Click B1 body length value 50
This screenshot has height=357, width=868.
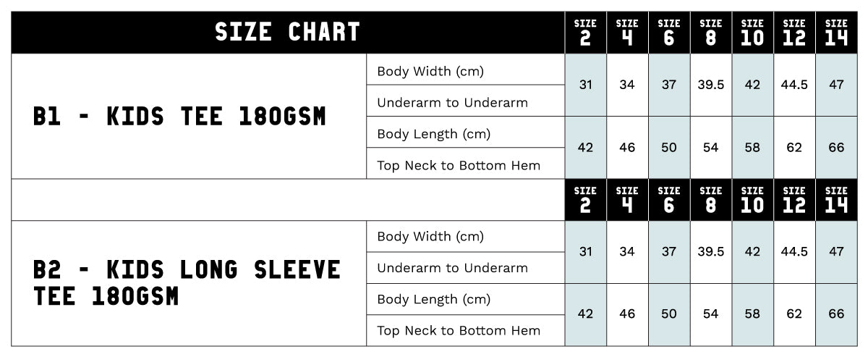tap(668, 148)
